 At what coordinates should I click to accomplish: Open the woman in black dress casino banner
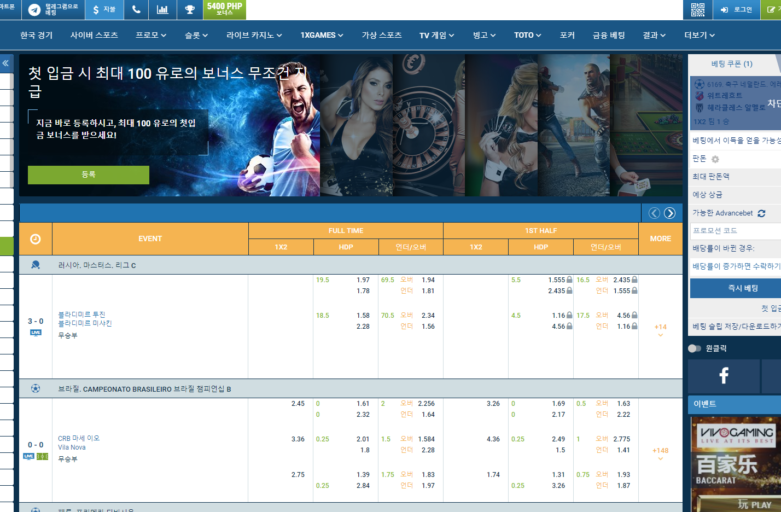click(356, 125)
